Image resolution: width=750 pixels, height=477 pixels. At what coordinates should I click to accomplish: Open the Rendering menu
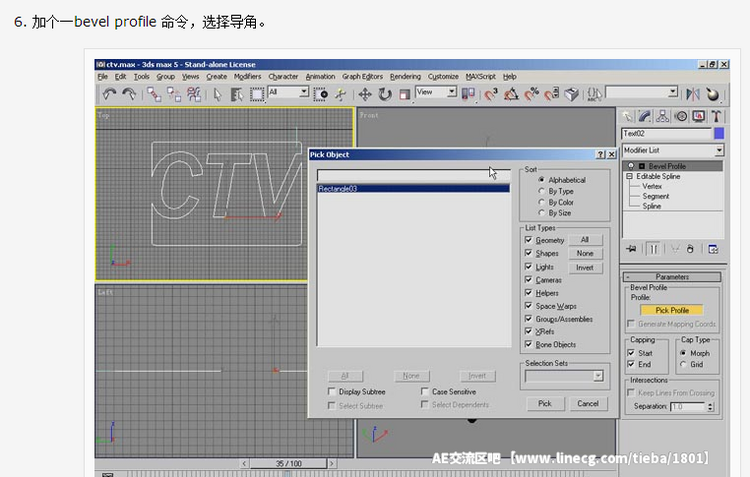point(405,77)
